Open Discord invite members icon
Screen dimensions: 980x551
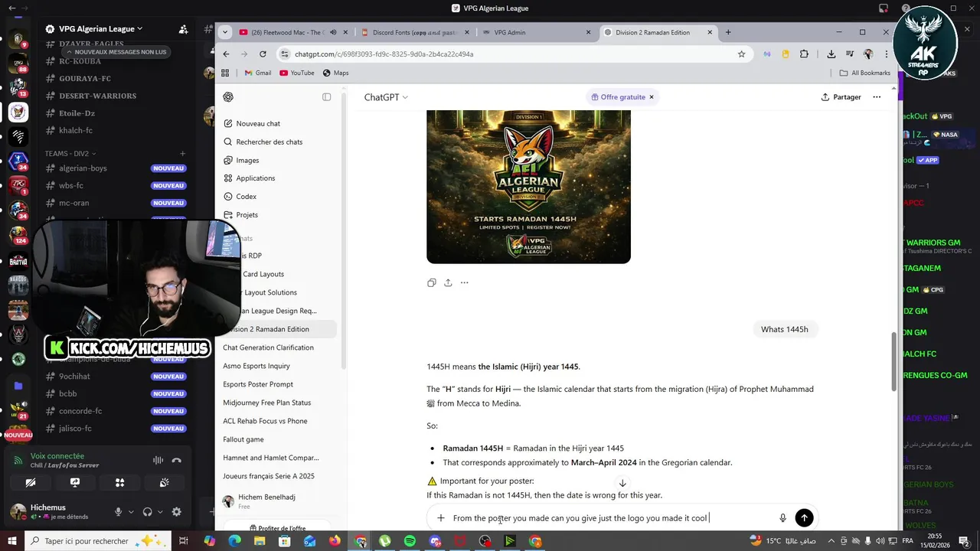(x=183, y=29)
